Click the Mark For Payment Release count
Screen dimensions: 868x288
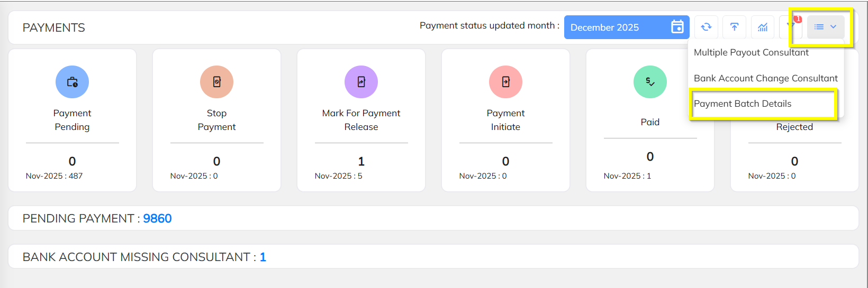361,161
